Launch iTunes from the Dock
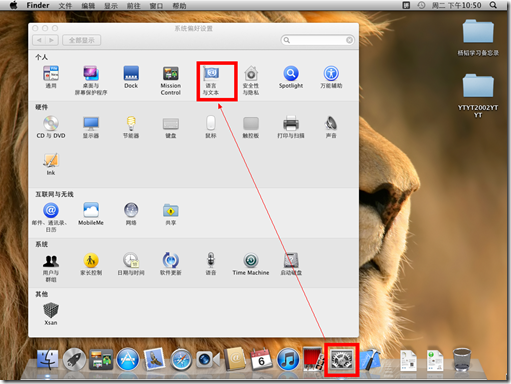The width and height of the screenshot is (511, 384). (x=288, y=360)
